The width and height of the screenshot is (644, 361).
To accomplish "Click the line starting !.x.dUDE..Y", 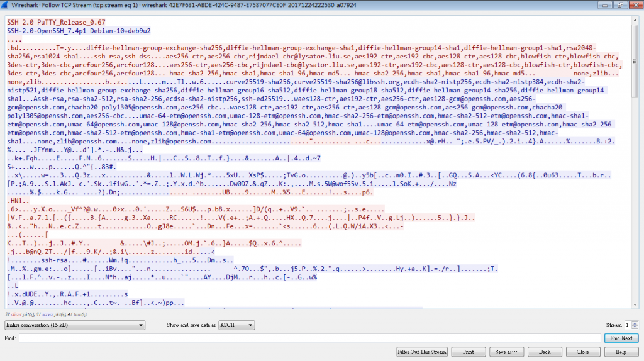I will [67, 294].
